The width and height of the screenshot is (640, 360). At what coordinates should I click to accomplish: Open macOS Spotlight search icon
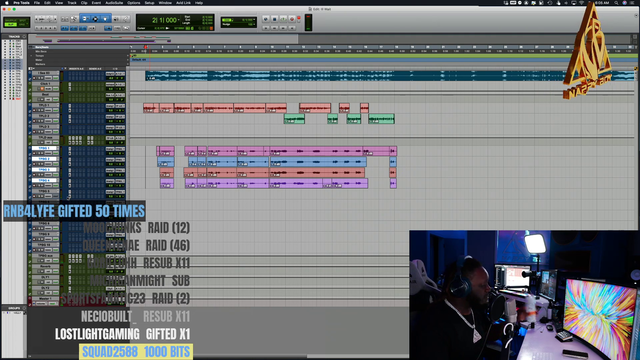pyautogui.click(x=616, y=2)
